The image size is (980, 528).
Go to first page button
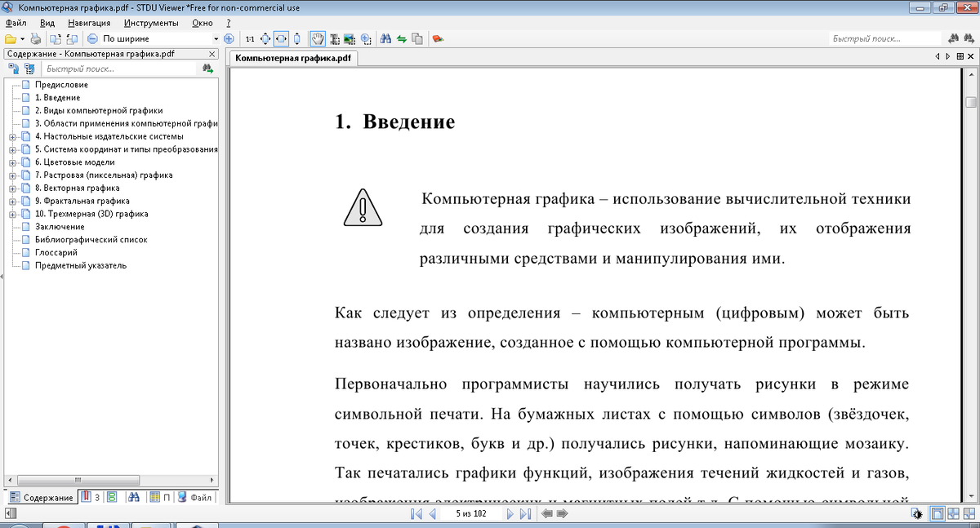(416, 514)
